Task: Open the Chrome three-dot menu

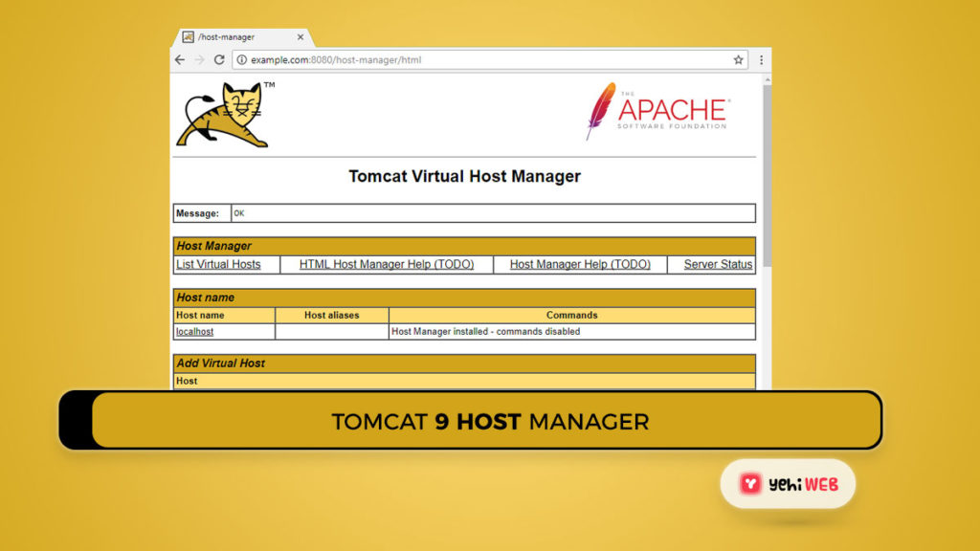Action: (x=761, y=59)
